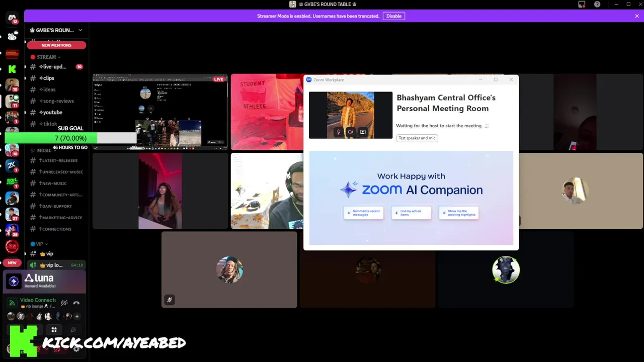
Task: Open the activities button in voice panel
Action: tap(54, 330)
